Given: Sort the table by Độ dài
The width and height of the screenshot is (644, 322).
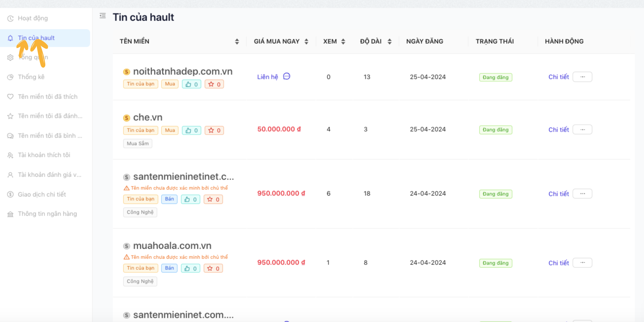Looking at the screenshot, I should pos(389,41).
